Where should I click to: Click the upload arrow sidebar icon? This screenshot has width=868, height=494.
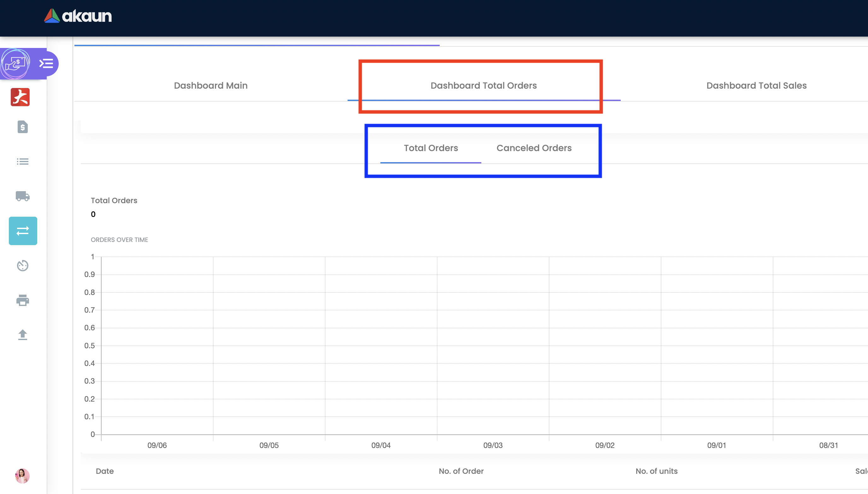pos(22,335)
